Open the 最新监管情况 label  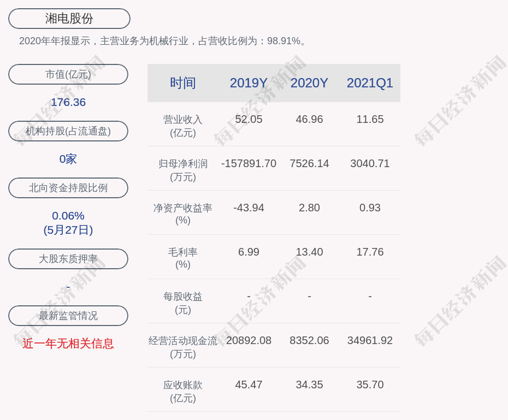coord(68,316)
